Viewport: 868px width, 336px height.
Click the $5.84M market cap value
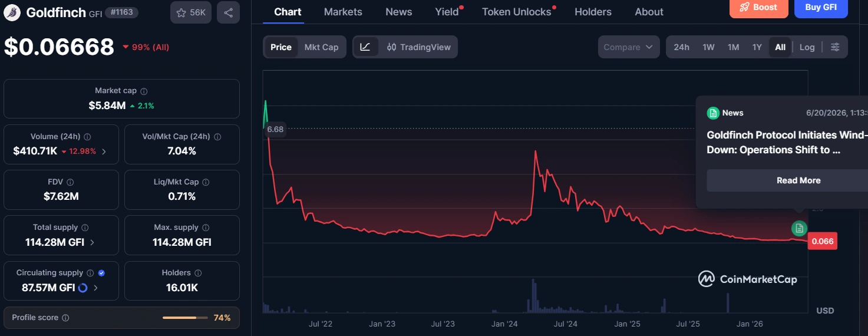point(107,106)
